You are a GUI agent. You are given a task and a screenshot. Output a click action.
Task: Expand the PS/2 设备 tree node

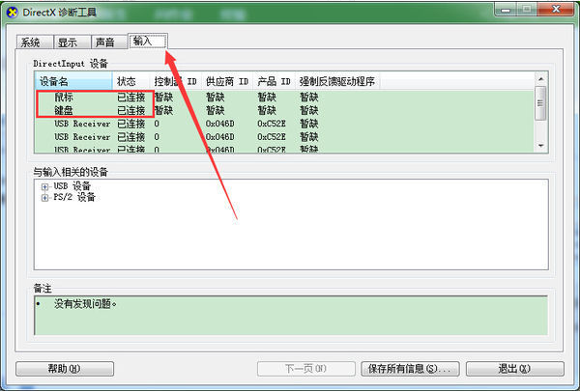coord(44,198)
